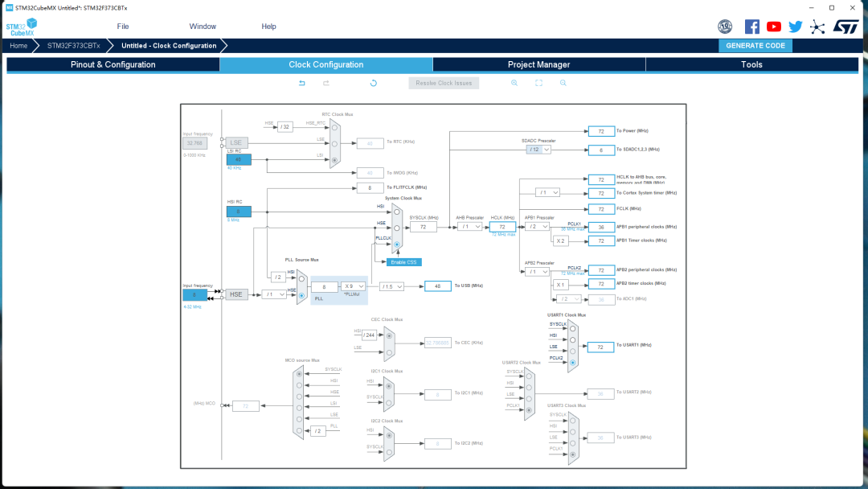
Task: Click the 10-year anniversary badge icon
Action: (725, 26)
